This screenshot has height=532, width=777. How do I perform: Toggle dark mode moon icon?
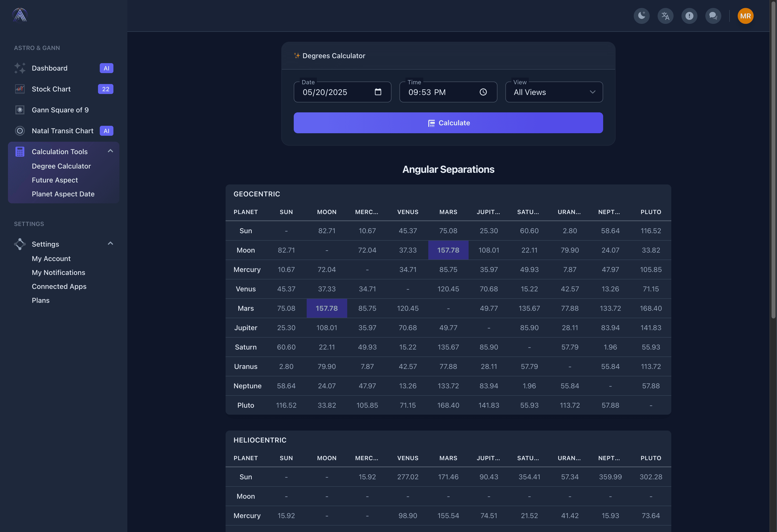coord(641,16)
